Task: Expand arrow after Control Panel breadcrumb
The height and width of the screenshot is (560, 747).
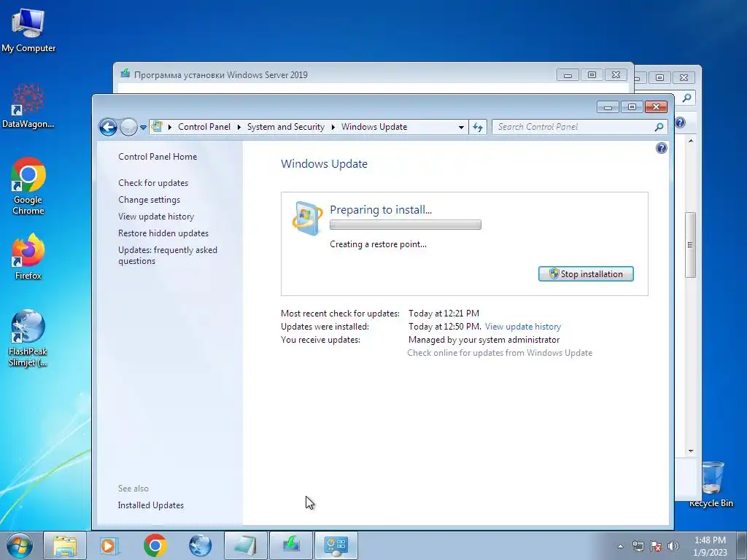Action: 239,127
